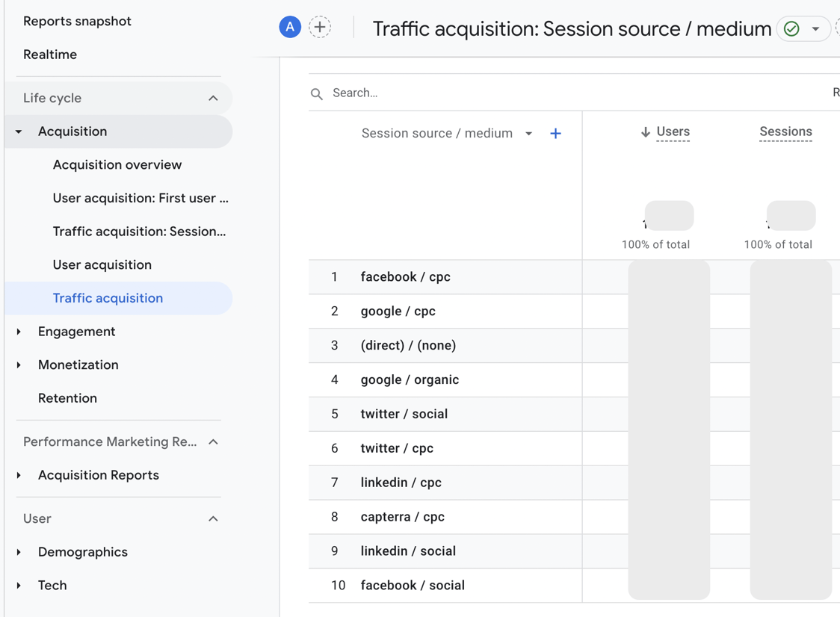
Task: Open the Retention report
Action: coord(67,398)
